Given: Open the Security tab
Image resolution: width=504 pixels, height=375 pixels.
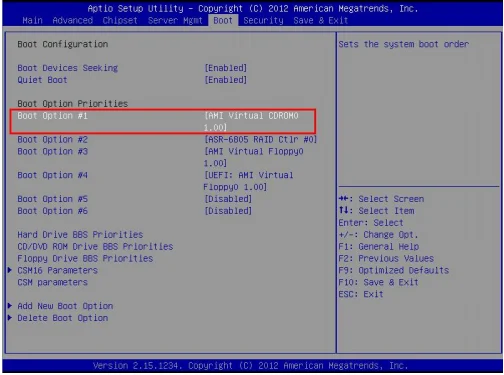Looking at the screenshot, I should tap(263, 20).
